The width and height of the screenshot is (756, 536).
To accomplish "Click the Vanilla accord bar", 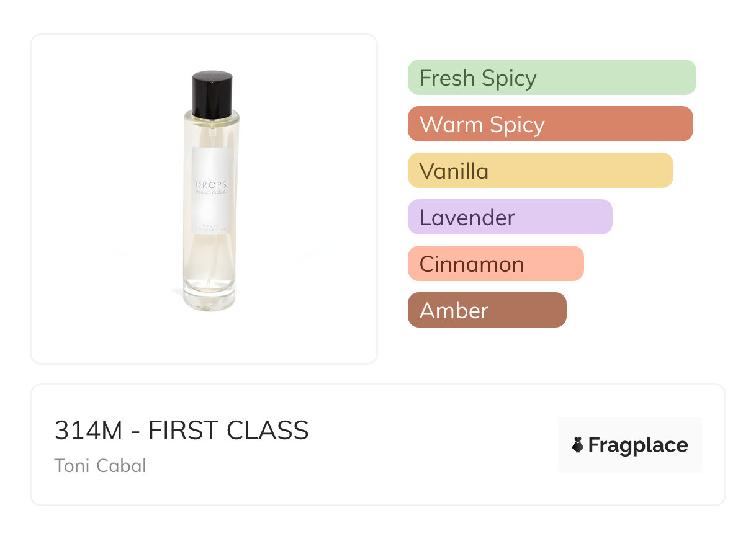I will pyautogui.click(x=541, y=171).
